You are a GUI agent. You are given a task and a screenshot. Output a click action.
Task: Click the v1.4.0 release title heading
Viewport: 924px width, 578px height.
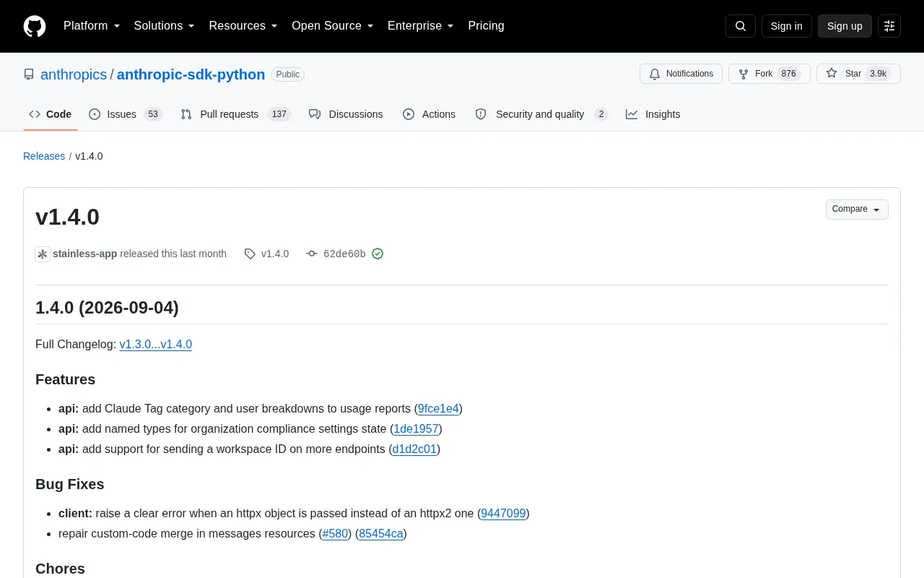pyautogui.click(x=67, y=217)
